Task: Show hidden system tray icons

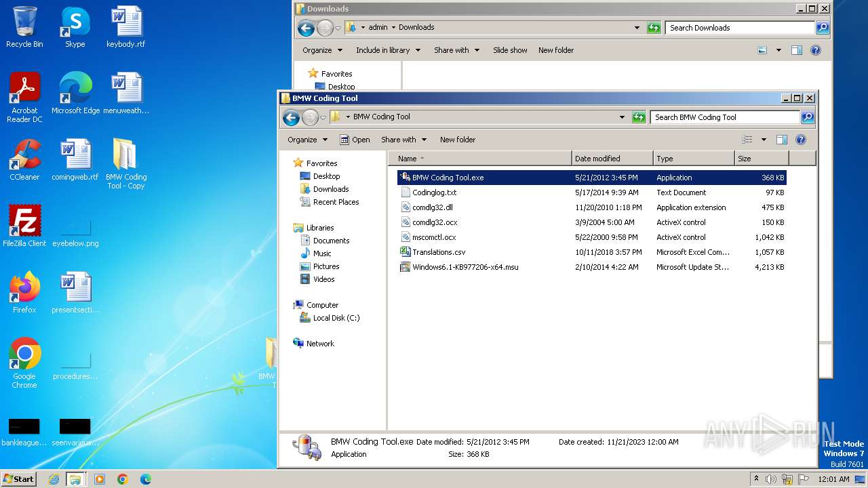Action: [x=757, y=479]
